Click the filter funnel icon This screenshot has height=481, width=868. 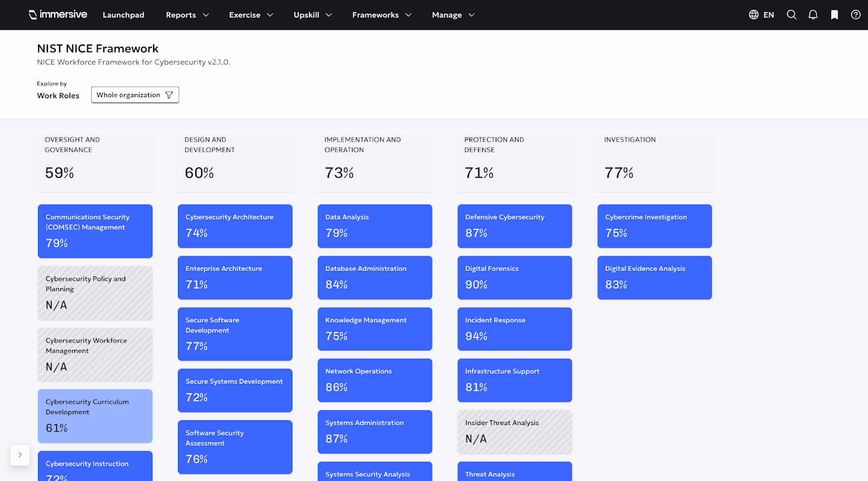pyautogui.click(x=169, y=95)
